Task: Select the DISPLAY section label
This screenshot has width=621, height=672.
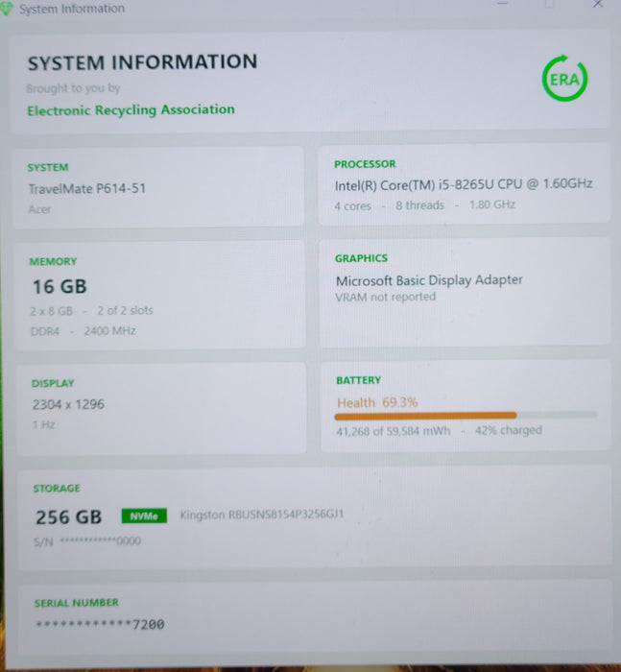Action: tap(53, 383)
